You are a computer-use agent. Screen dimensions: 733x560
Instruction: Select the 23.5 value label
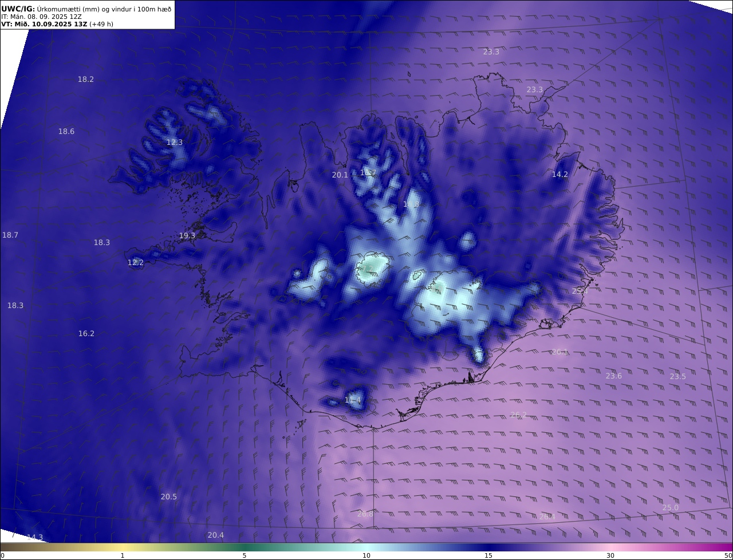click(x=678, y=377)
